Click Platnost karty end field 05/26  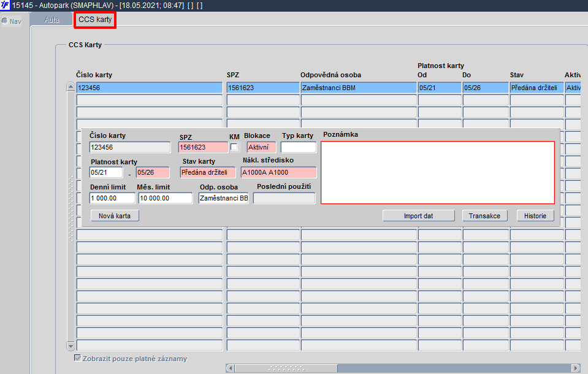tap(153, 172)
